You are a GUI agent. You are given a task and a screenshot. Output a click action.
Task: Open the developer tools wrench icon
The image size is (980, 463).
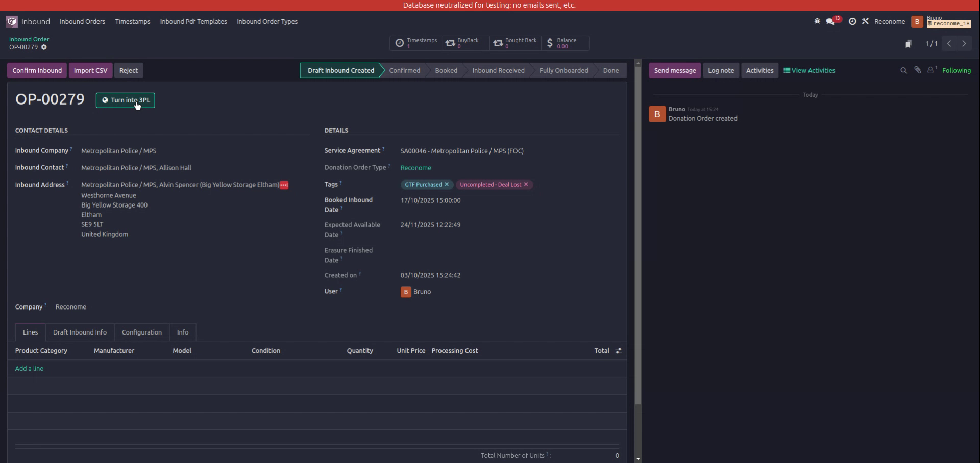pyautogui.click(x=866, y=21)
